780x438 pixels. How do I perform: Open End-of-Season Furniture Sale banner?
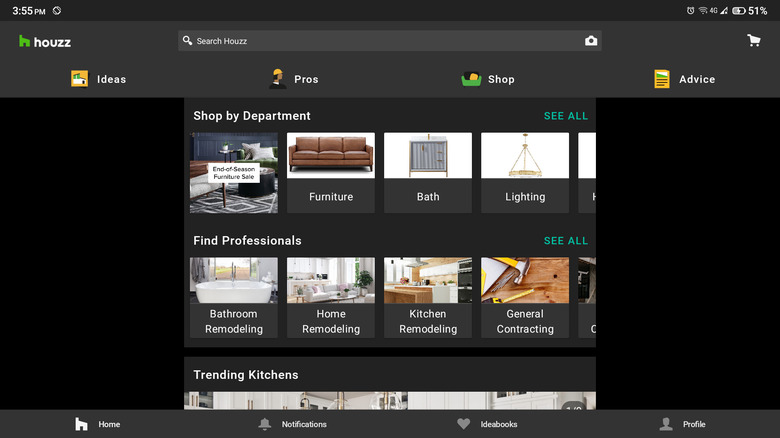(x=234, y=173)
